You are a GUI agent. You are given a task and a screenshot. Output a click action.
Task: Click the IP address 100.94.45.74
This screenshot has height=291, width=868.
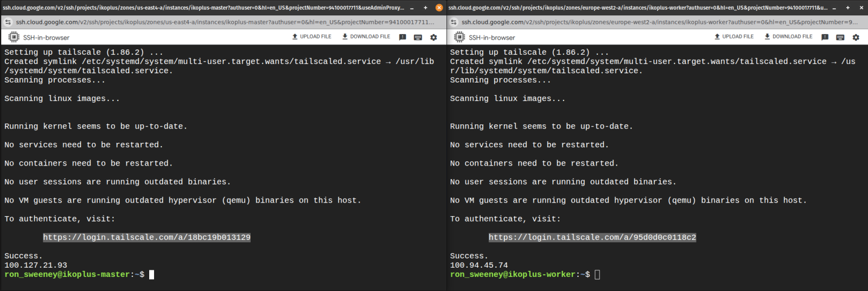(479, 265)
